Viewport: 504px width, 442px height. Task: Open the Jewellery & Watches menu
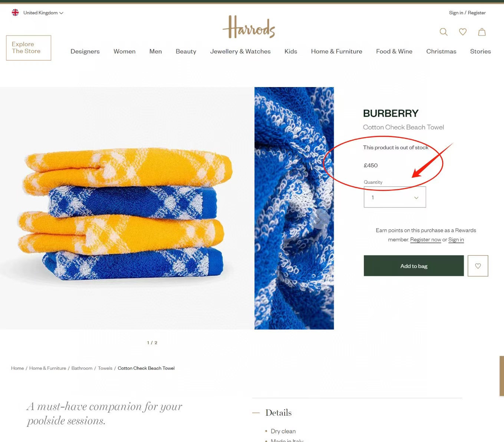pyautogui.click(x=240, y=51)
